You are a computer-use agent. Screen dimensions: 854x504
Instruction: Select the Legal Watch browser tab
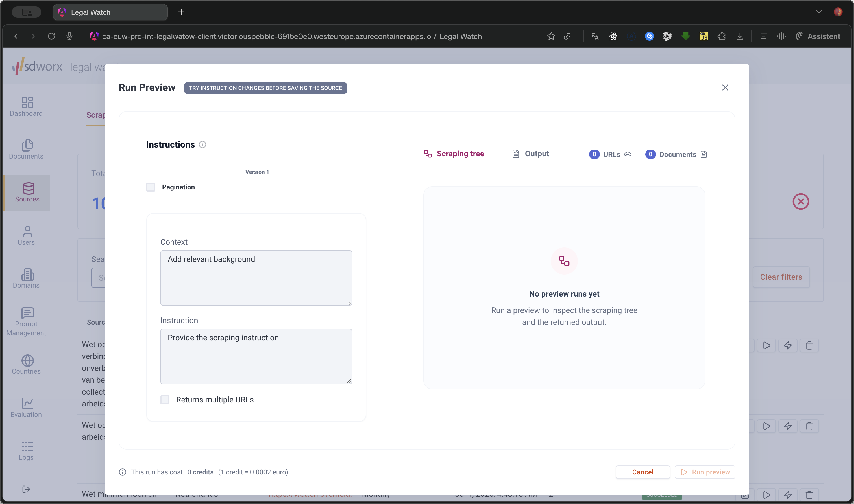110,12
